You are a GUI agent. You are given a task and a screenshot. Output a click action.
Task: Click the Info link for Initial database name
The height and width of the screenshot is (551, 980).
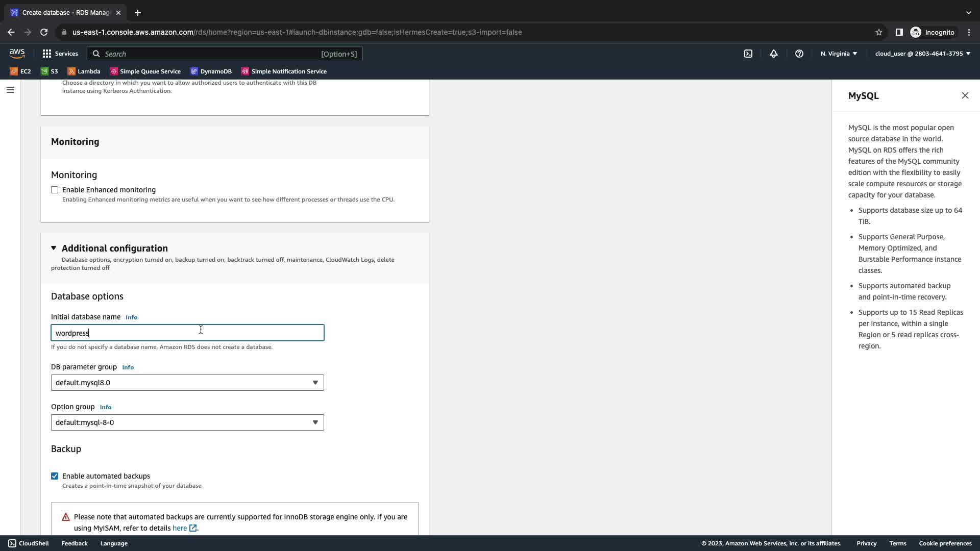pyautogui.click(x=131, y=317)
